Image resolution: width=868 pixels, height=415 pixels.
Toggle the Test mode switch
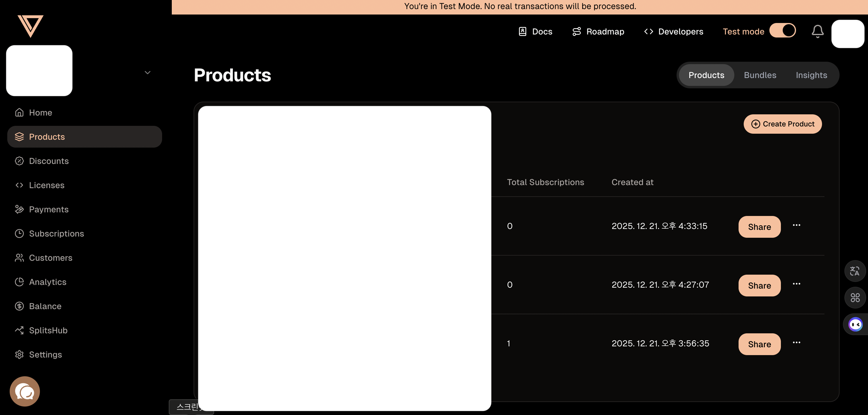(782, 31)
